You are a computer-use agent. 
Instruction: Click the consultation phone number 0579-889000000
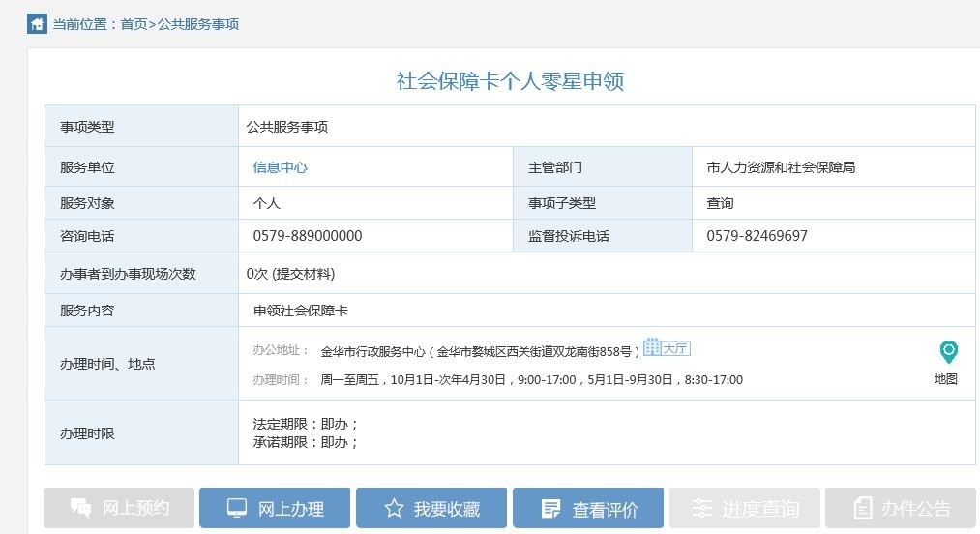point(308,236)
